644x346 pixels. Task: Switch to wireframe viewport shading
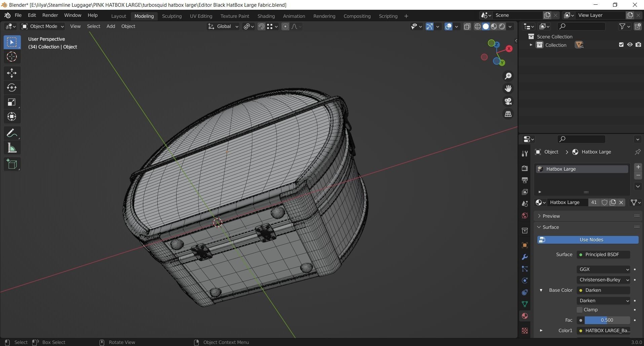478,26
